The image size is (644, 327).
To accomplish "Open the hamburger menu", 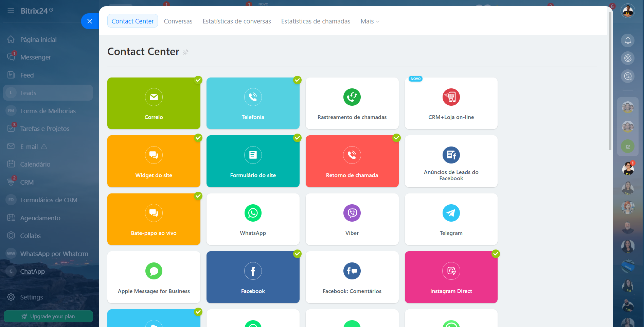I will 11,11.
